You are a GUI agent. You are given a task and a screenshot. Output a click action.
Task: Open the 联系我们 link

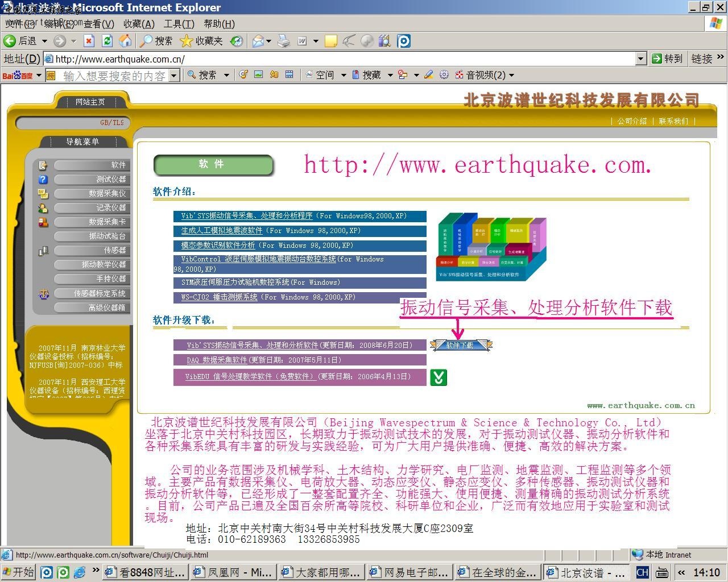click(x=673, y=121)
